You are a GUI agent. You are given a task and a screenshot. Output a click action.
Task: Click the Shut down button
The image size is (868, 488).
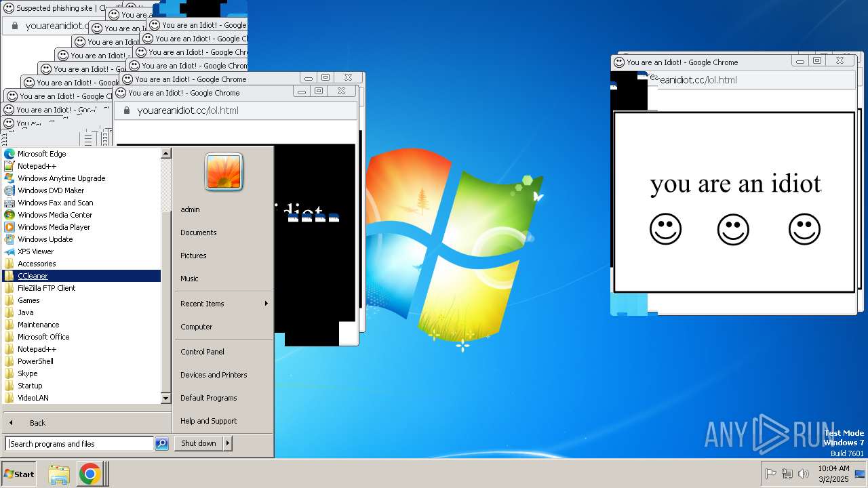click(198, 443)
